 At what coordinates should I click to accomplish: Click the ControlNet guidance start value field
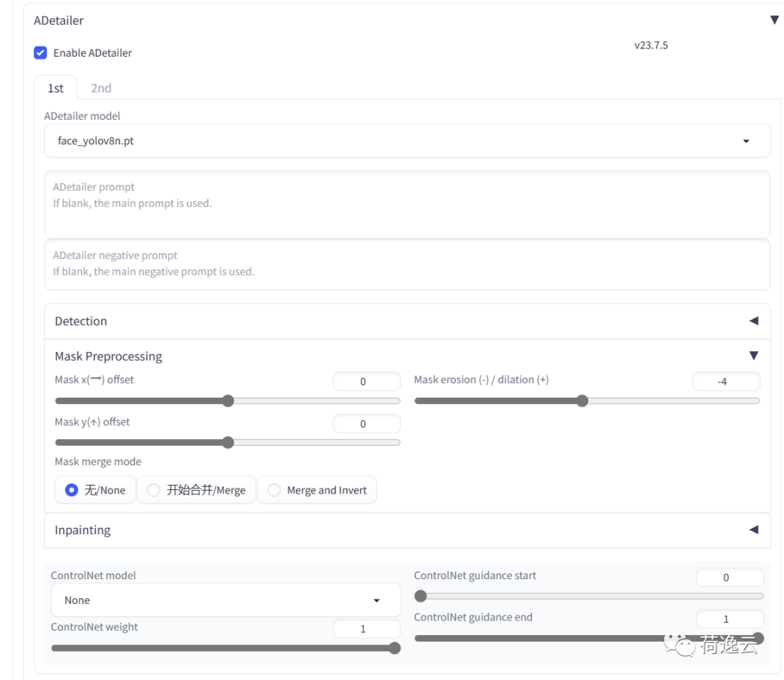[x=729, y=578]
